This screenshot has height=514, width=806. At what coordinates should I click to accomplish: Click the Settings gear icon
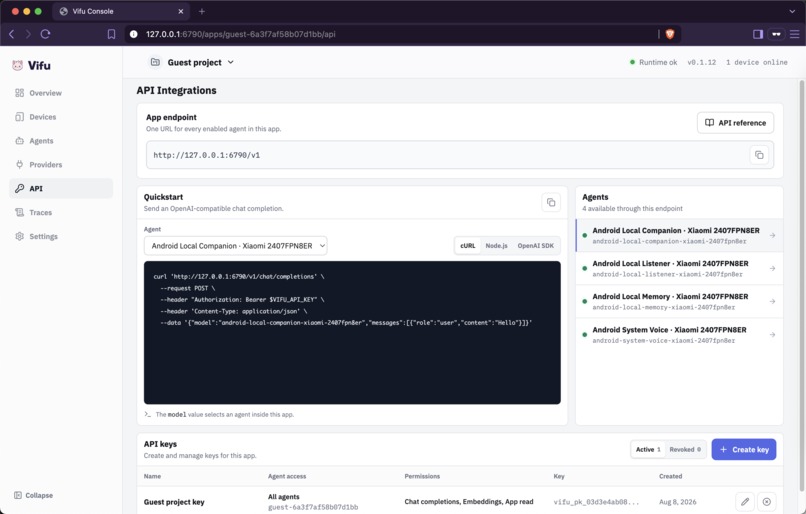20,236
